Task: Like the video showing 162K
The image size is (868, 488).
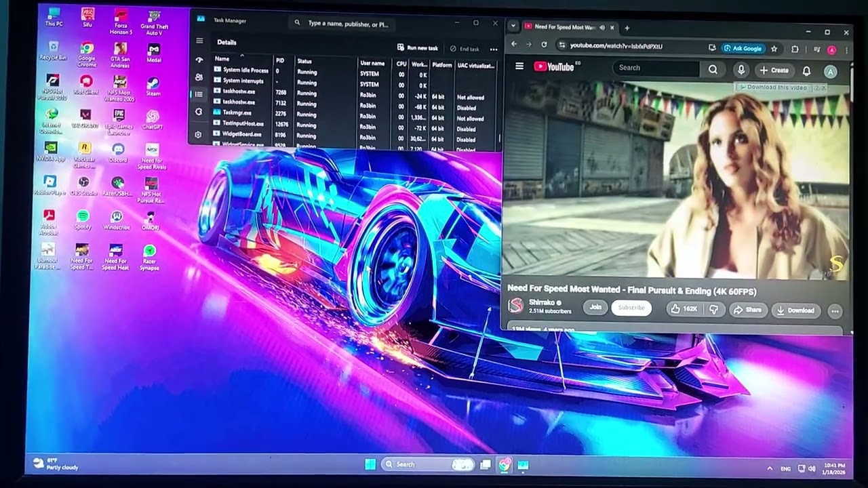Action: pyautogui.click(x=684, y=309)
